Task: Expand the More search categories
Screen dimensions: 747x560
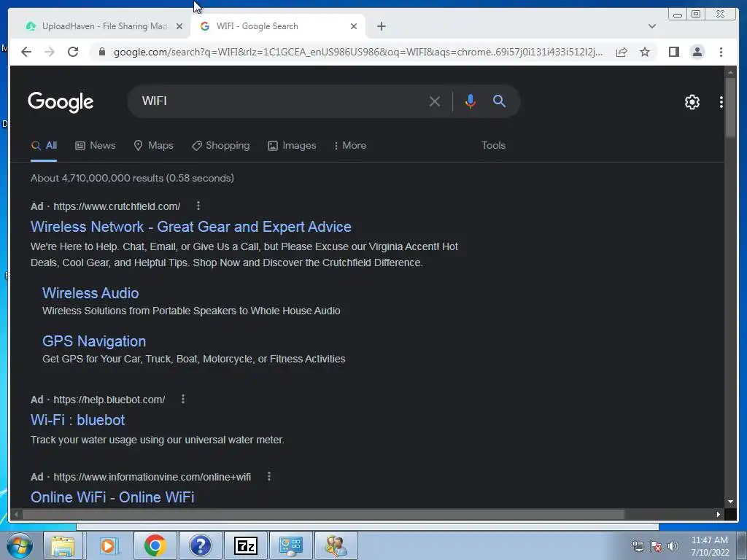Action: pos(350,146)
